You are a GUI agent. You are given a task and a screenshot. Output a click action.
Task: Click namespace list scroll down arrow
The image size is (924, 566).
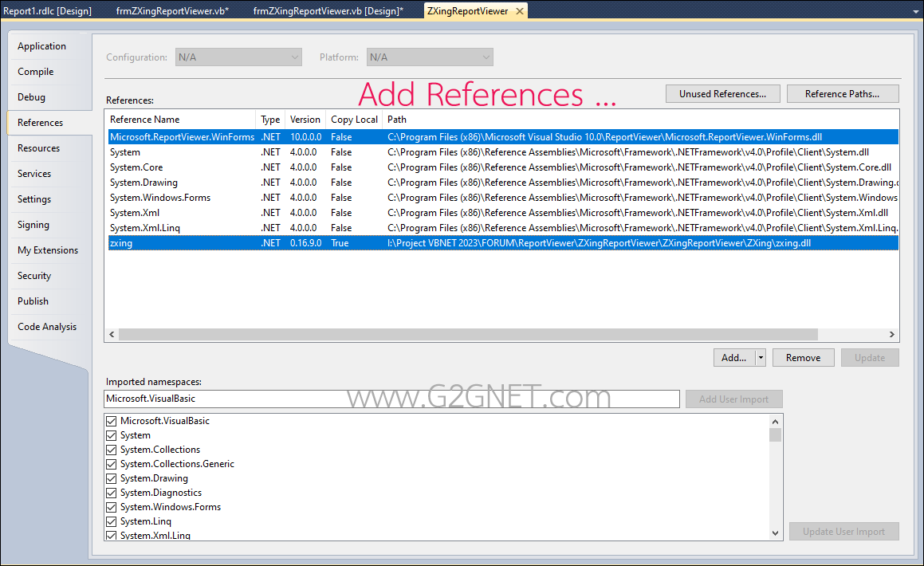(776, 533)
